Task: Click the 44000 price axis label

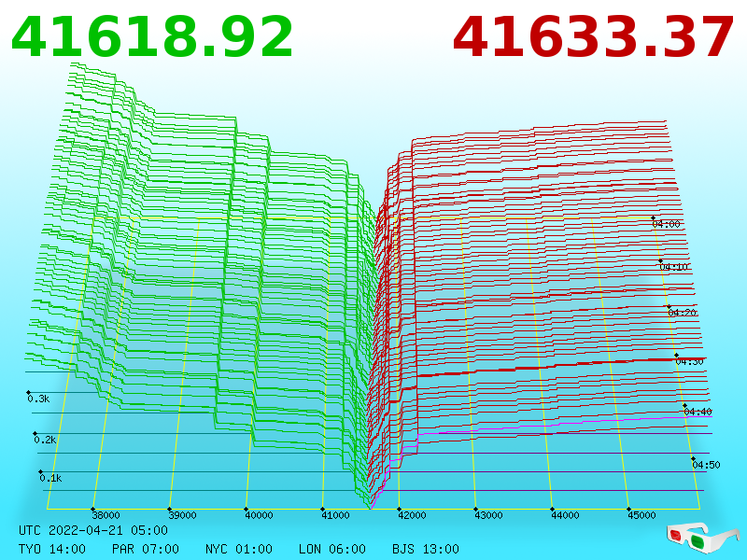Action: pos(566,515)
